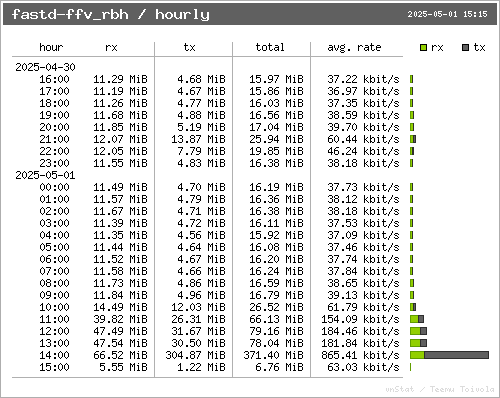The height and width of the screenshot is (398, 500).
Task: Click tx value 4.71 MiB
Action: pyautogui.click(x=201, y=211)
